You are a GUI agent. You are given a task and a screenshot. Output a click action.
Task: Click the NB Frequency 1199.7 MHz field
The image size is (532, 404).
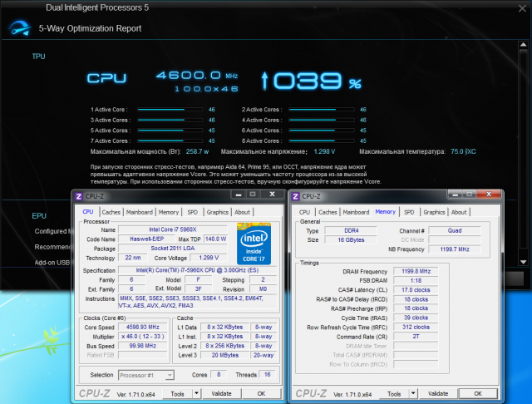click(455, 249)
